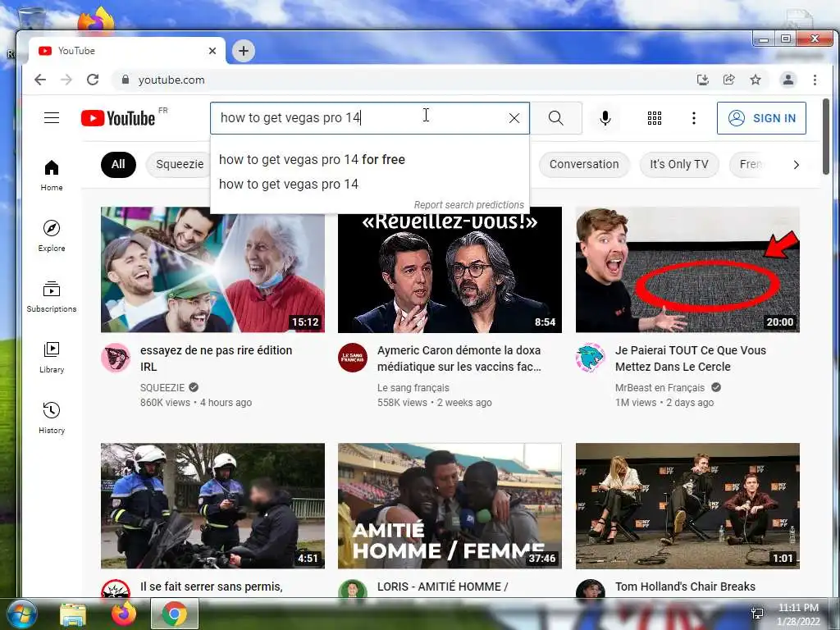Screen dimensions: 840x630
Task: Choose suggestion 'how to get vegas pro 14 for free'
Action: pos(370,160)
